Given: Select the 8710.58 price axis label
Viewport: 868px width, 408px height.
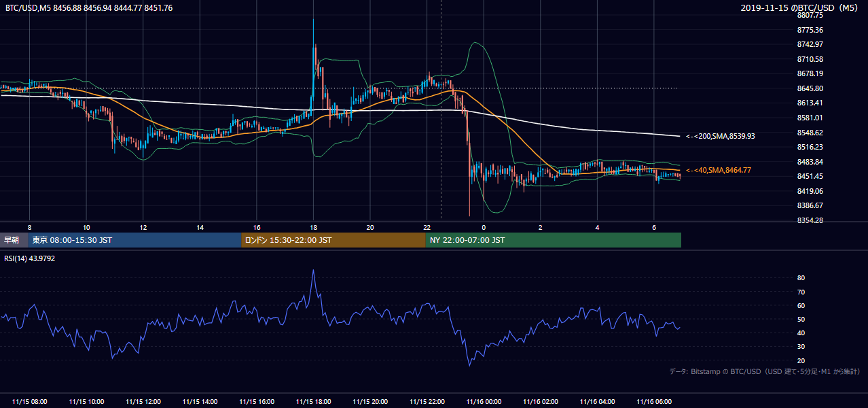Looking at the screenshot, I should click(x=810, y=59).
